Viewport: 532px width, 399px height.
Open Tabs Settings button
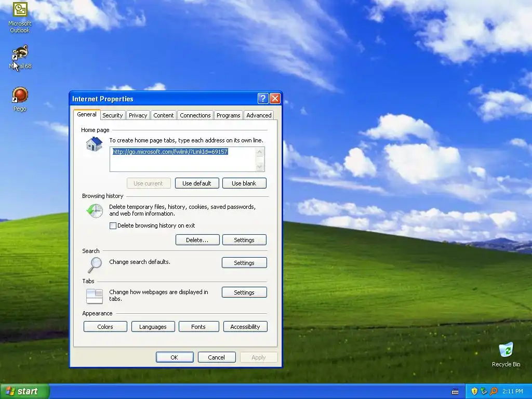[244, 292]
